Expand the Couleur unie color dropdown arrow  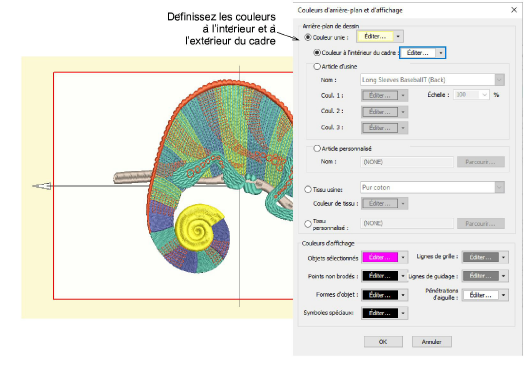398,36
